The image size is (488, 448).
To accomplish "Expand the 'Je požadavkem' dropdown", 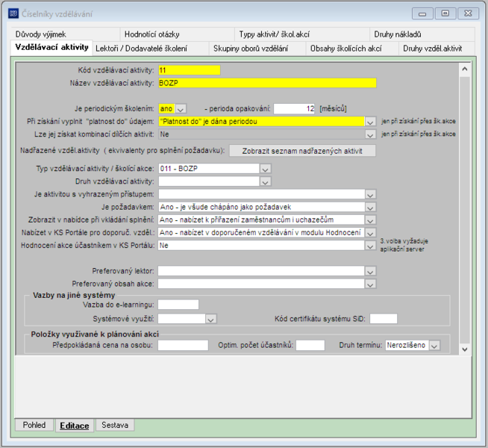I will click(x=370, y=207).
